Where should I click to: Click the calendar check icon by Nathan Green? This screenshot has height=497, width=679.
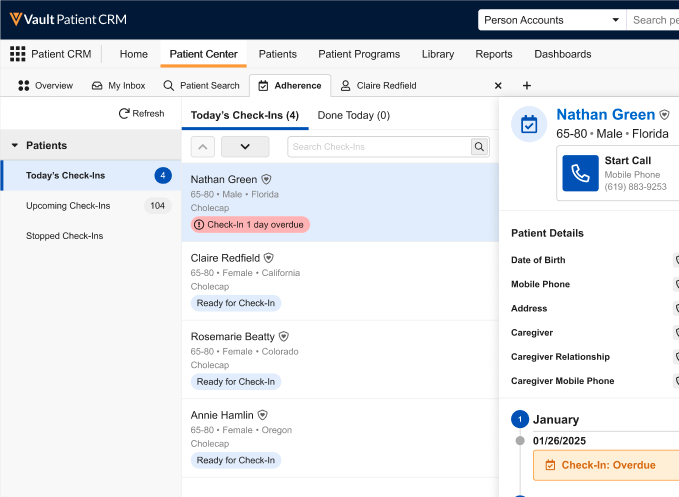[x=529, y=124]
